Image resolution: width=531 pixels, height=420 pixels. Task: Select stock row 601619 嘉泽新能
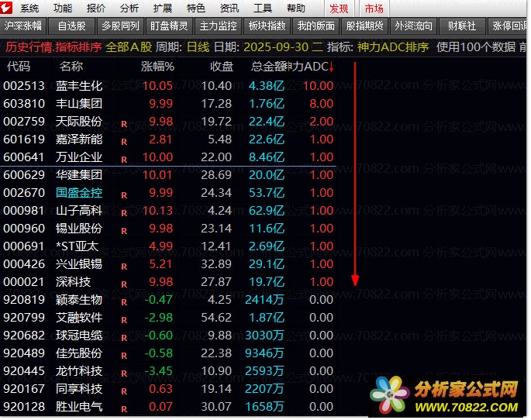point(168,139)
